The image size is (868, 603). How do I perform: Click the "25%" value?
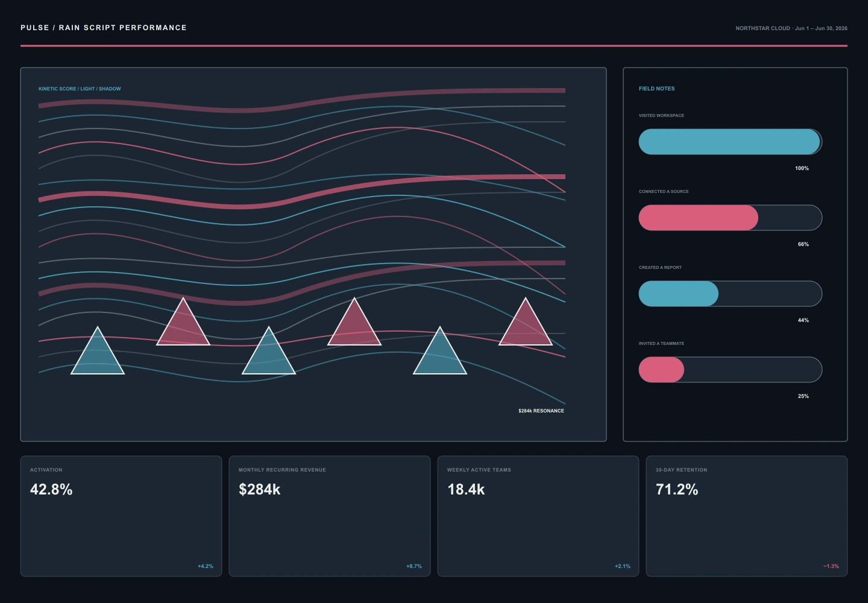point(804,396)
